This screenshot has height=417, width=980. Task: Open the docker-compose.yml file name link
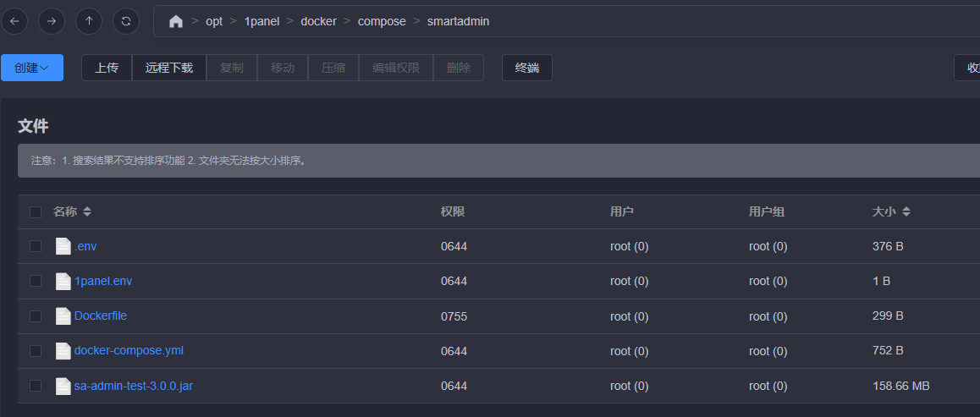coord(129,351)
